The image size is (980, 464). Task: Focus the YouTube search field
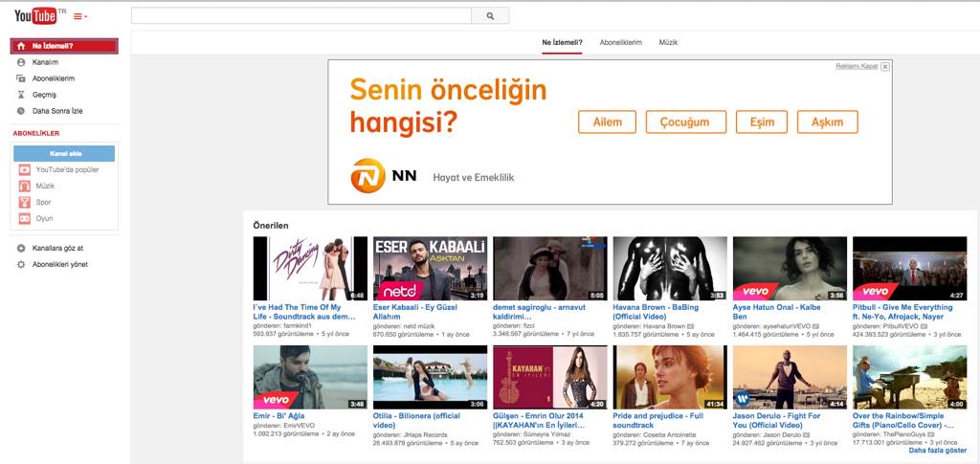[x=301, y=15]
